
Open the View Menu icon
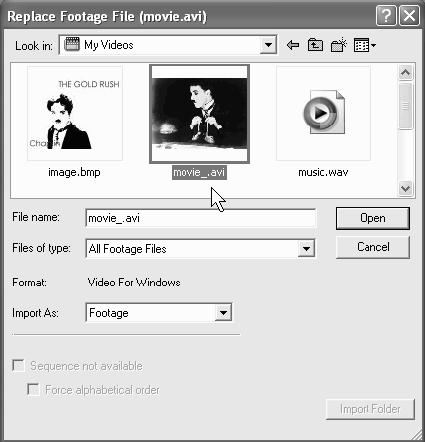click(365, 45)
